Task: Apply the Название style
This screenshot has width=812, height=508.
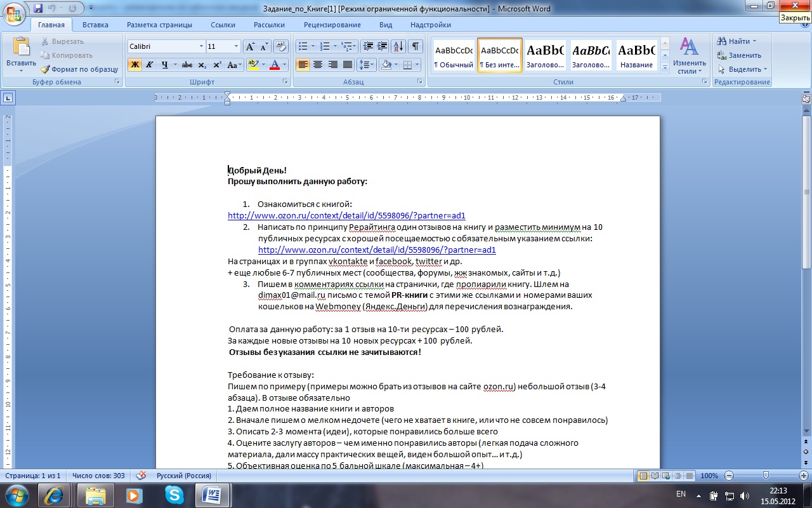Action: [x=636, y=56]
